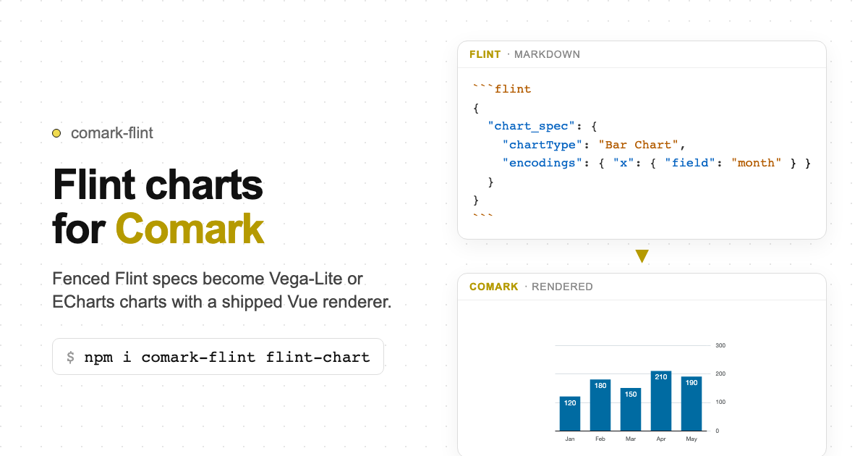Click the "chartType" key in code
Viewport: 868px width, 456px height.
click(542, 145)
